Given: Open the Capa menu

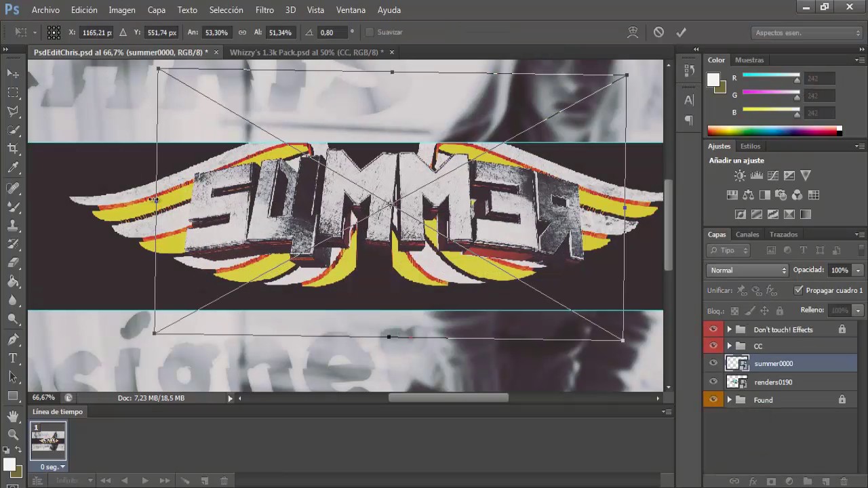Looking at the screenshot, I should [x=157, y=10].
